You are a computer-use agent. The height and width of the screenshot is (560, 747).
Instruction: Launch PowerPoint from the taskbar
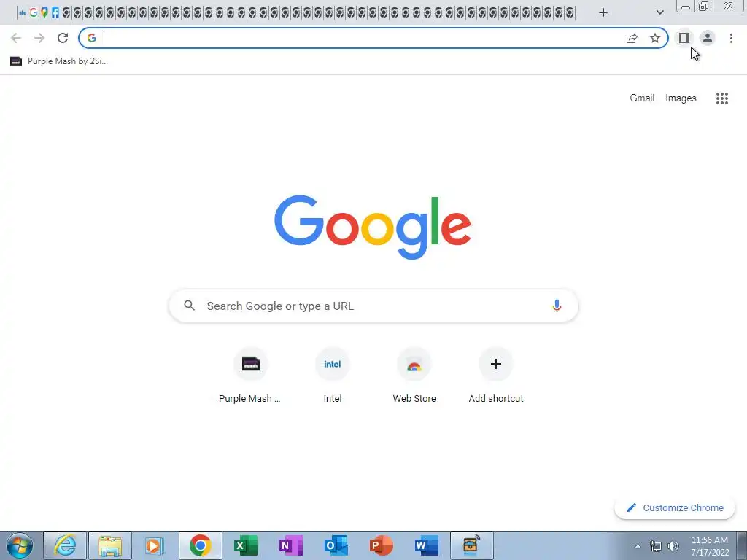tap(381, 545)
